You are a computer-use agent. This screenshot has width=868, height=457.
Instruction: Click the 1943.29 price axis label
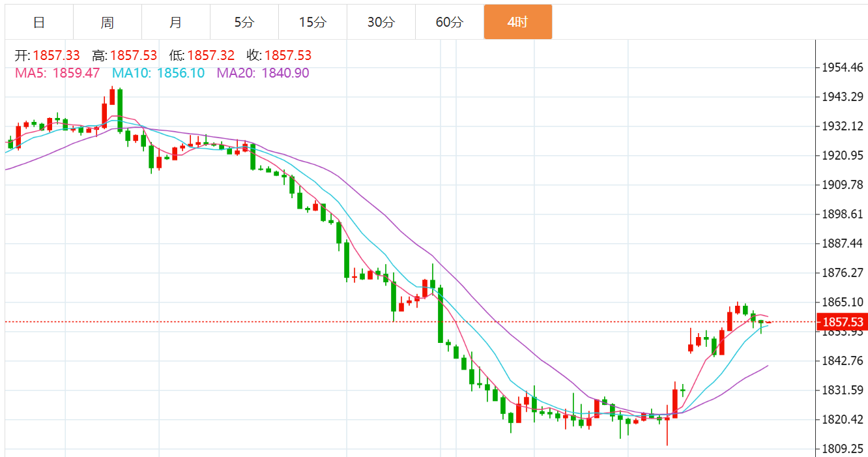point(843,96)
